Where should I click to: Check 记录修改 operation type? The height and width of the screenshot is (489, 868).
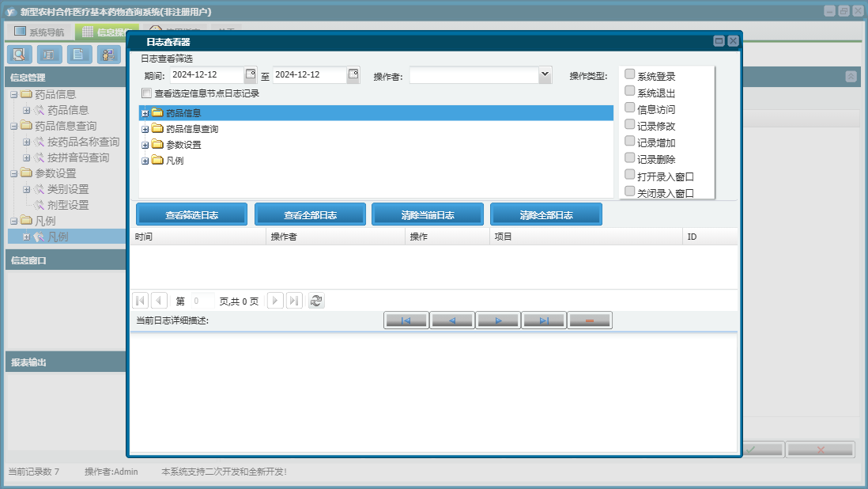(629, 124)
